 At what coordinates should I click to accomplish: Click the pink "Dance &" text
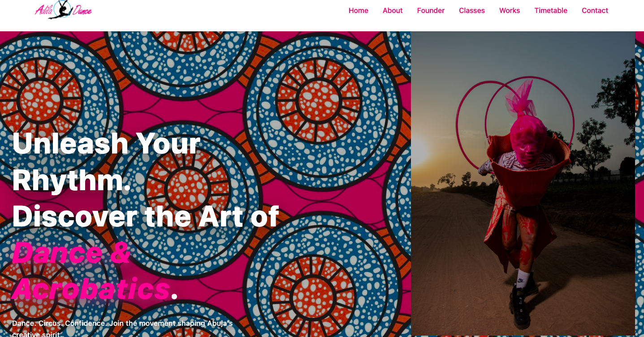pyautogui.click(x=71, y=252)
